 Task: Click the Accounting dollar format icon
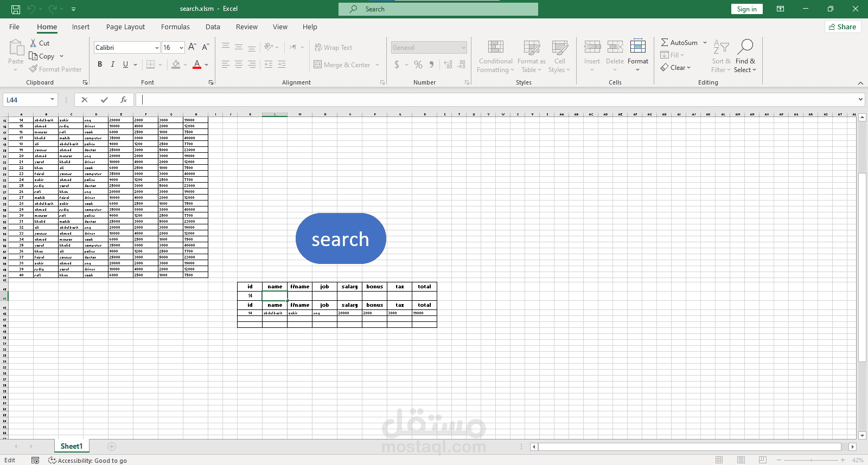(397, 64)
